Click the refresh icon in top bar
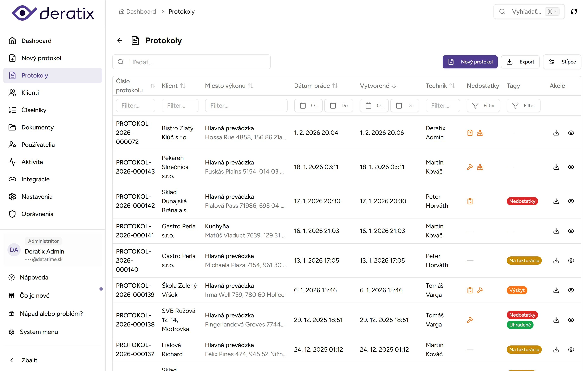Viewport: 588px width, 371px height. click(x=574, y=12)
